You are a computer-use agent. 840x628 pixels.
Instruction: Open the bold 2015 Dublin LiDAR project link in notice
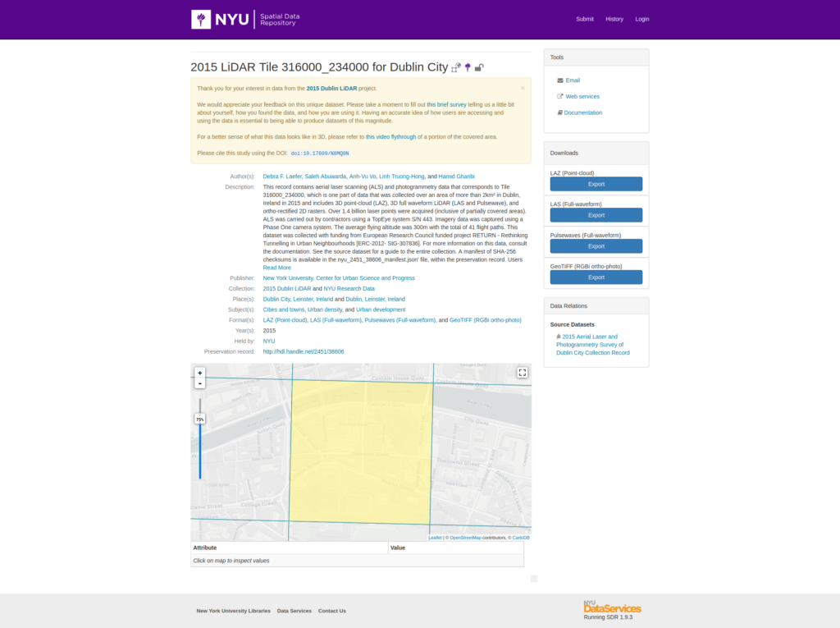coord(331,89)
